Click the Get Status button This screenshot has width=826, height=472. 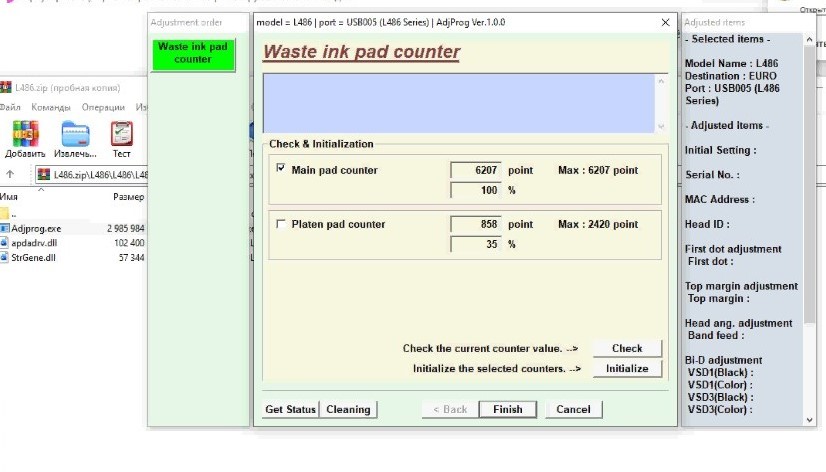pyautogui.click(x=290, y=409)
